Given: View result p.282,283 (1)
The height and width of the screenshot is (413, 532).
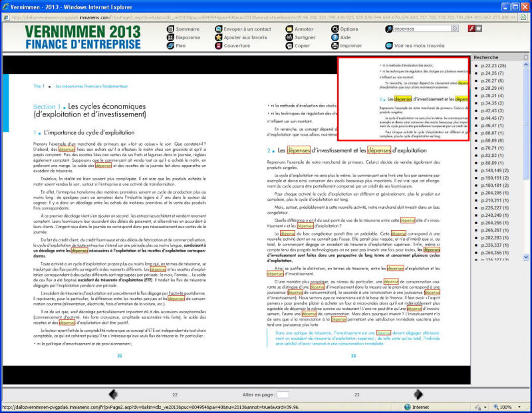Looking at the screenshot, I should pyautogui.click(x=495, y=237).
